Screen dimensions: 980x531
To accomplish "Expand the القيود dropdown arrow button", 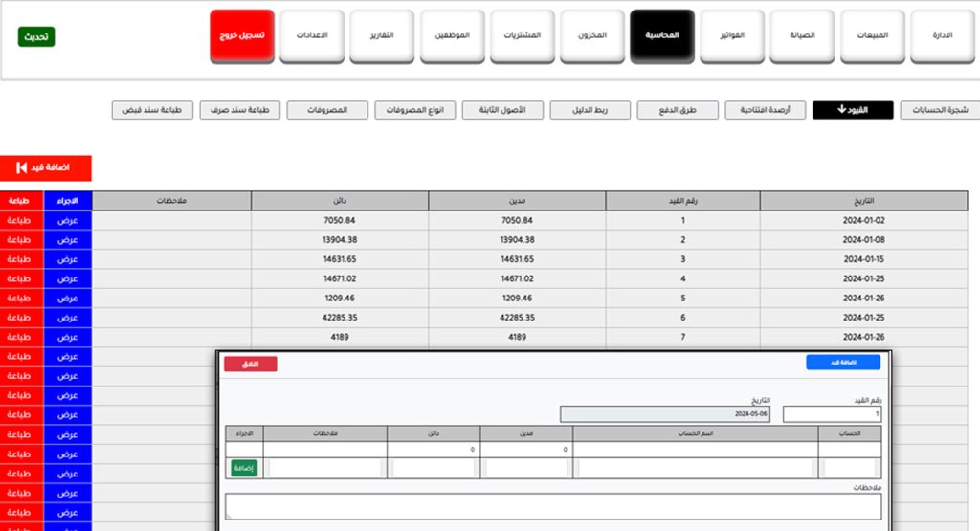I will coord(852,110).
